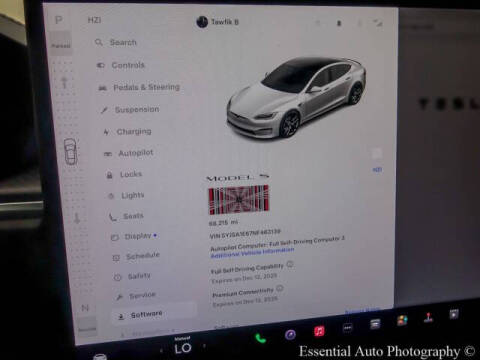Tap info icon beside Premium Connectivity
Screen dimensions: 480x360
(280, 289)
